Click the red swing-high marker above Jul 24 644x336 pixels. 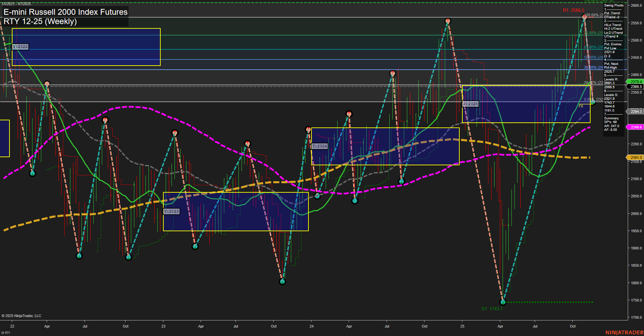pos(392,72)
